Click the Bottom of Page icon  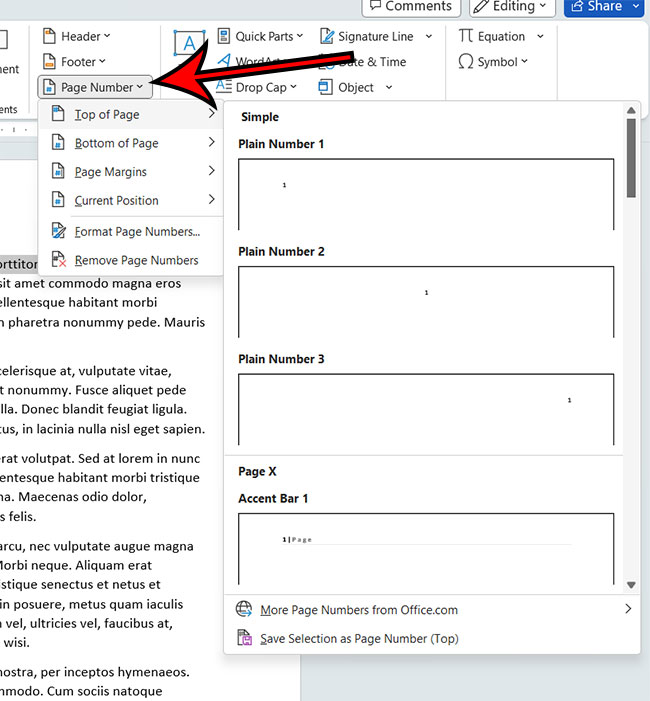pos(58,143)
